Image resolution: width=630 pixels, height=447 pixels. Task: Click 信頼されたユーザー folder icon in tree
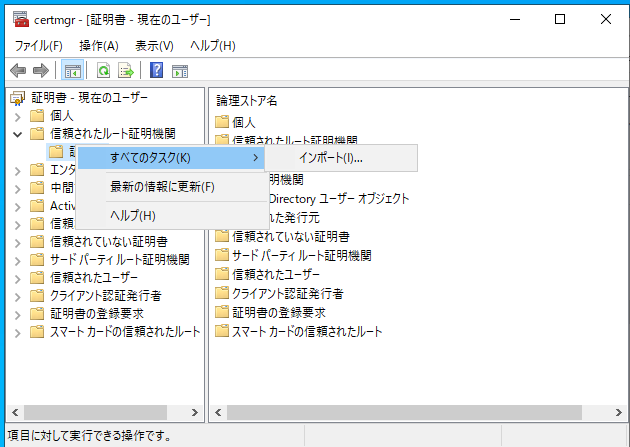(x=37, y=278)
